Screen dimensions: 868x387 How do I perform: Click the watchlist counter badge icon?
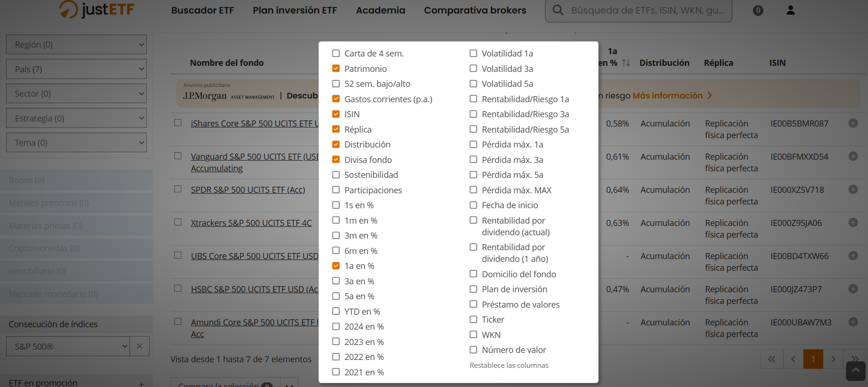(758, 10)
